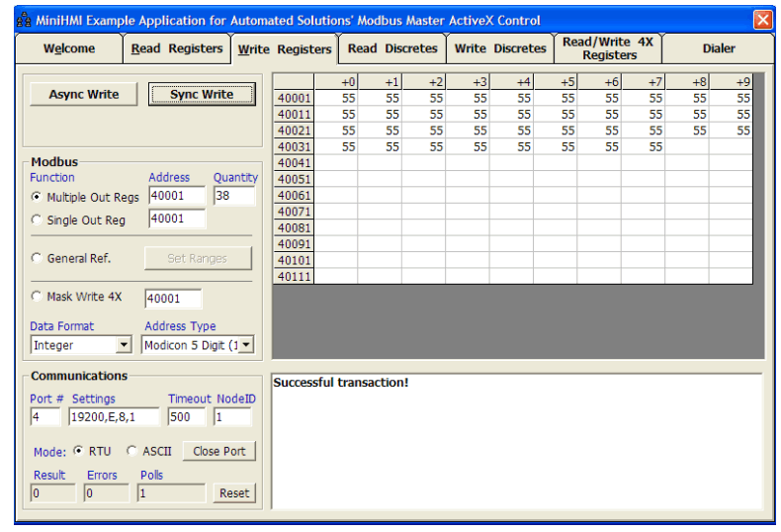
Task: Select grid row header 40061
Action: 294,195
